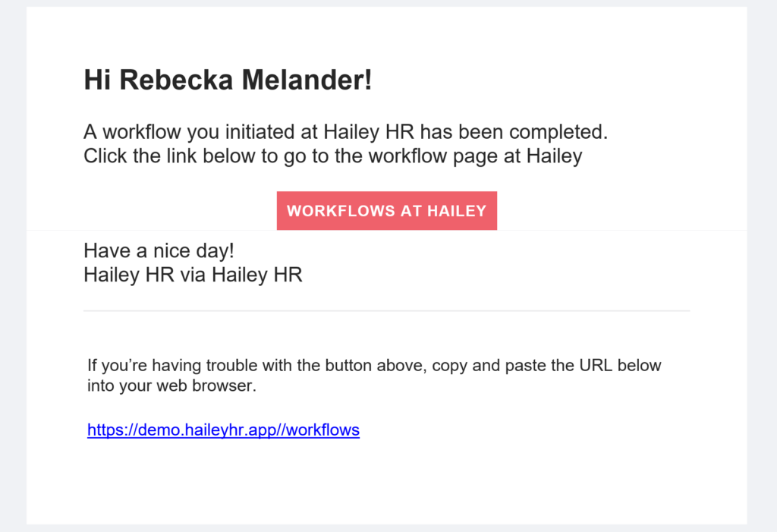Click the words workflow page at Hailey
This screenshot has width=777, height=532.
[x=475, y=156]
